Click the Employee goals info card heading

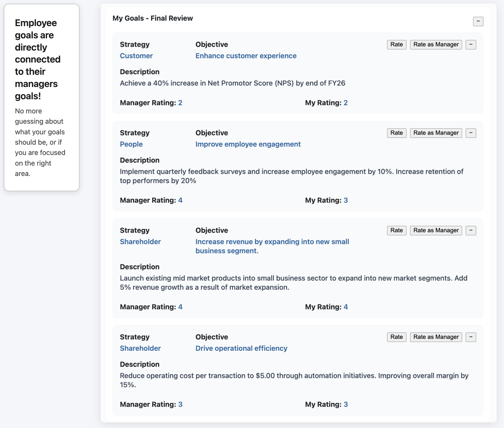click(x=38, y=59)
